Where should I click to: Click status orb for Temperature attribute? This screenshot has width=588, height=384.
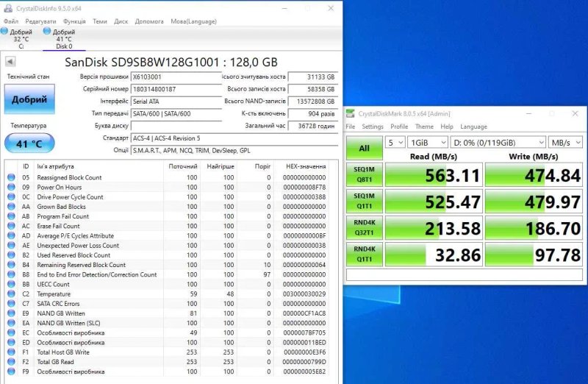[11, 294]
